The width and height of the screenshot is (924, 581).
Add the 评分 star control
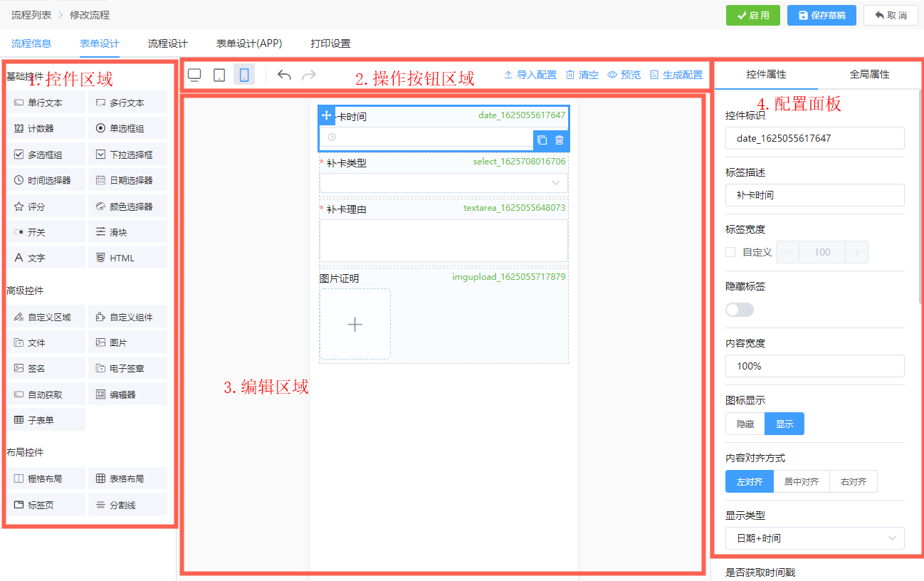point(45,206)
